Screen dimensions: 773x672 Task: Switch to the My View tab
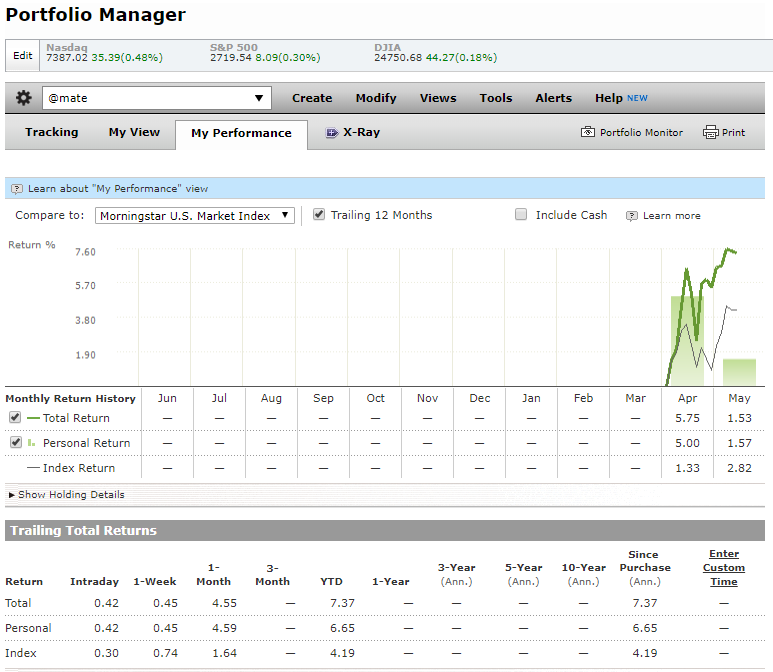tap(134, 132)
